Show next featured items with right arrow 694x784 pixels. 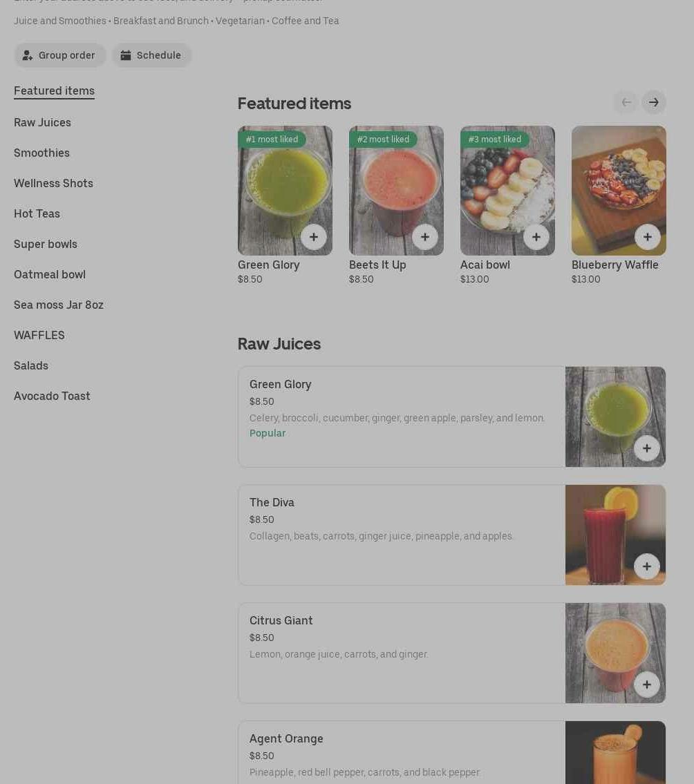[653, 102]
